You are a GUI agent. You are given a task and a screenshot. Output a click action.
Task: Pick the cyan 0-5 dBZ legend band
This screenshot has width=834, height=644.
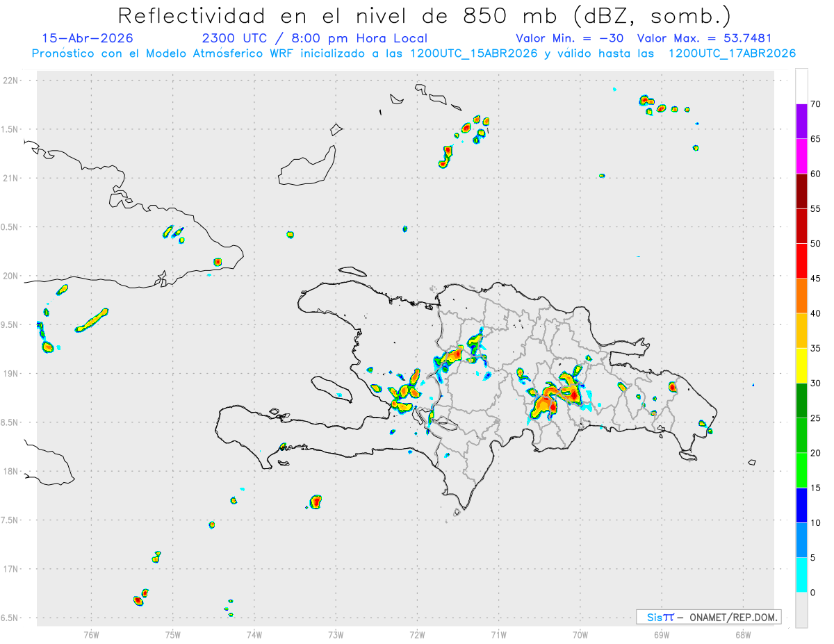[801, 575]
